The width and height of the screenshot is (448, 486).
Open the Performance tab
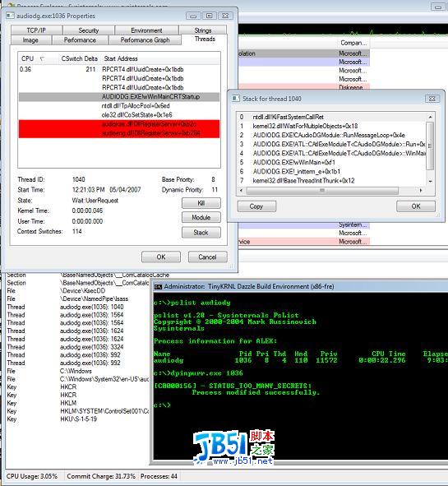click(80, 40)
